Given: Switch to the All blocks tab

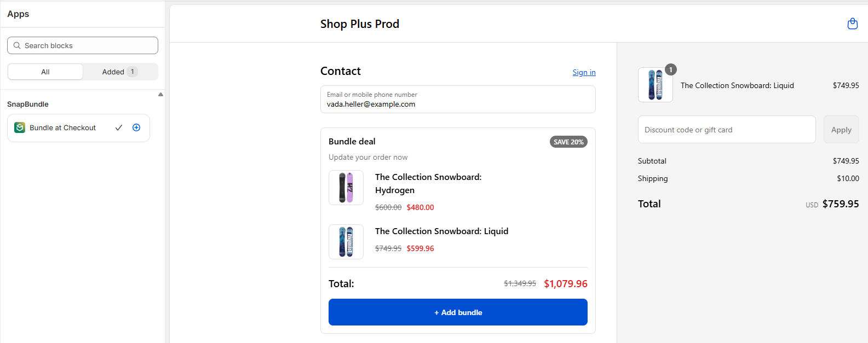Looking at the screenshot, I should [45, 72].
